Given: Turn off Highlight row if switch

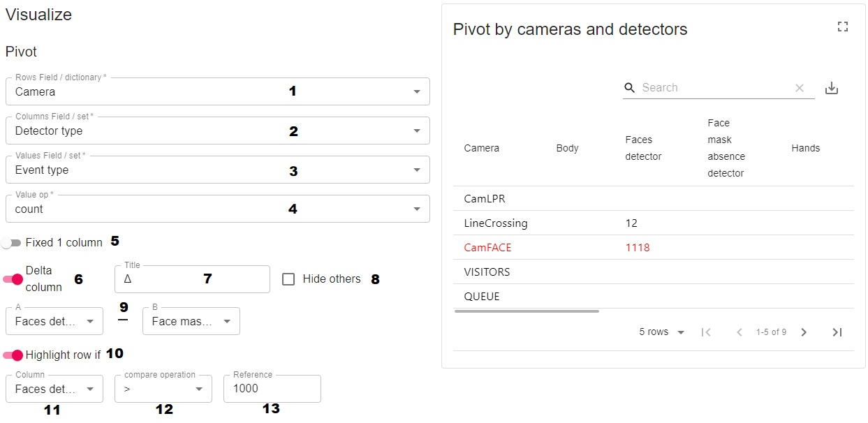Looking at the screenshot, I should [x=13, y=355].
